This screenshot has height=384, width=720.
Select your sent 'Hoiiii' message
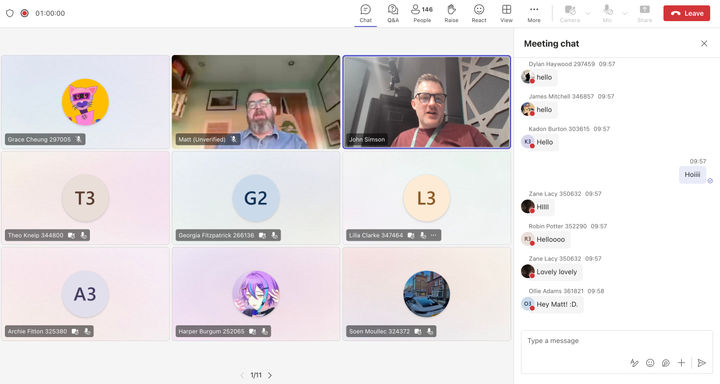(x=692, y=175)
